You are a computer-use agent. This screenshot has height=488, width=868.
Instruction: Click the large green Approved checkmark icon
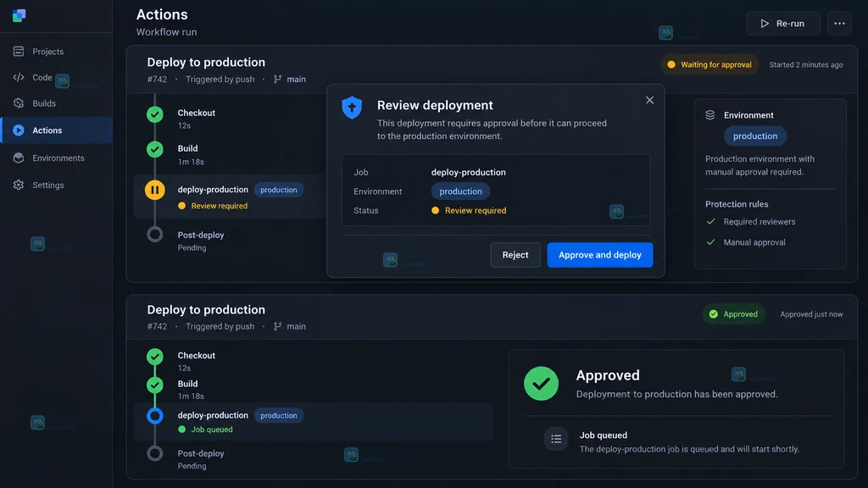pyautogui.click(x=541, y=384)
